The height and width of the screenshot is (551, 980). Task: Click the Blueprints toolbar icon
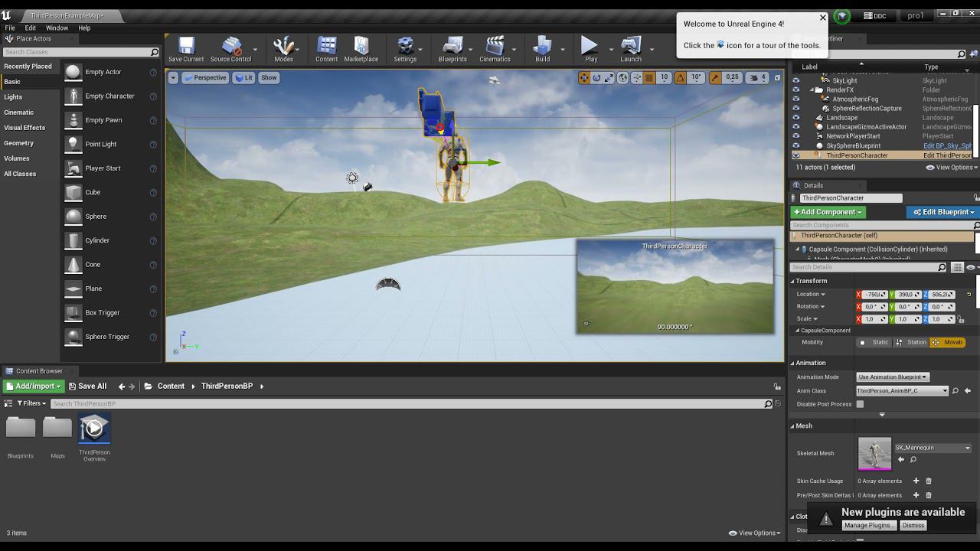click(452, 48)
